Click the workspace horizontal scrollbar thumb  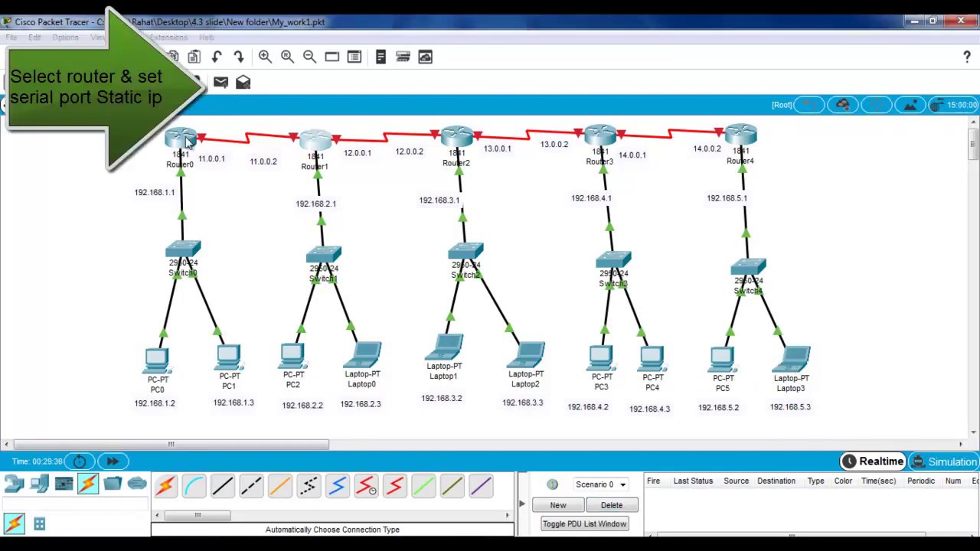click(171, 444)
